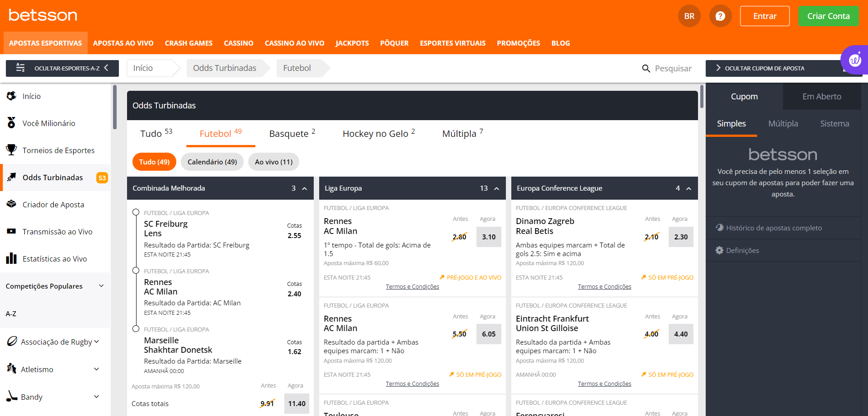The width and height of the screenshot is (868, 416).
Task: Switch to Hockey no Gelo tab
Action: point(379,133)
